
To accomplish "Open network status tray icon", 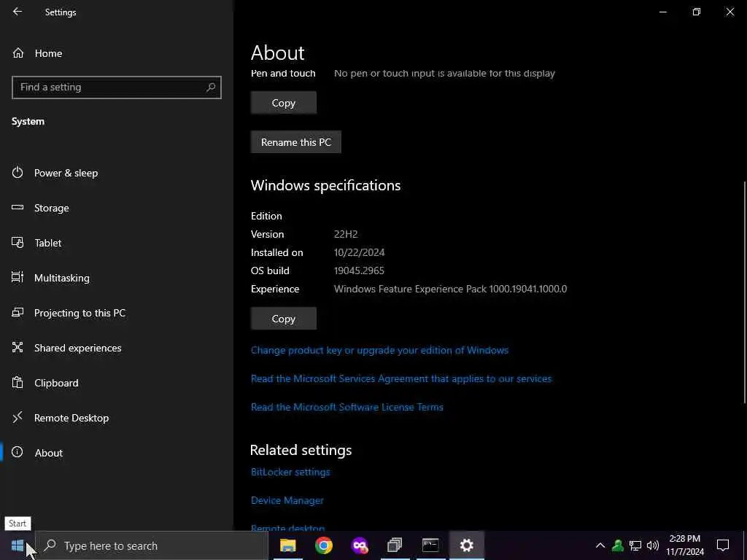I will [x=635, y=545].
